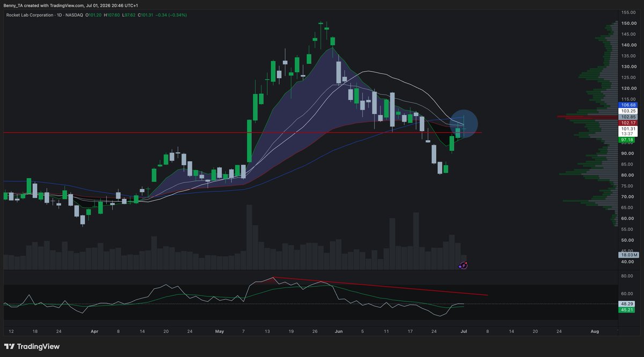Select the blue circle highlight on latest candles

463,124
